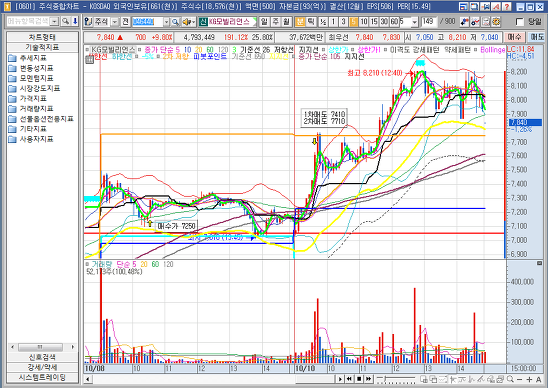This screenshot has width=548, height=388.
Task: Expand the 가격지표 folder
Action: (x=28, y=99)
